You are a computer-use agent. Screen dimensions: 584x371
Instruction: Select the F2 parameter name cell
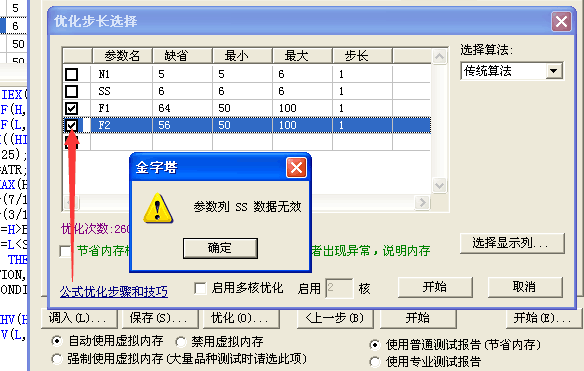coord(122,125)
